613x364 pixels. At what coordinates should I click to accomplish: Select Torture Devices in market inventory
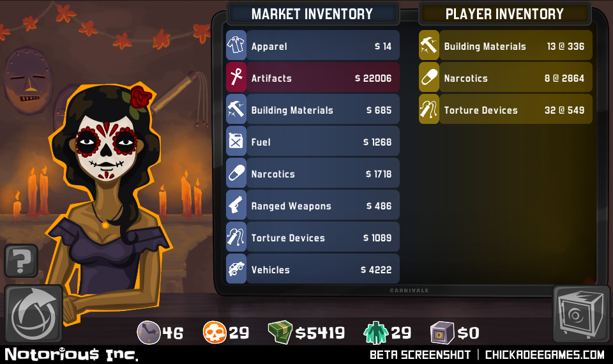click(313, 237)
